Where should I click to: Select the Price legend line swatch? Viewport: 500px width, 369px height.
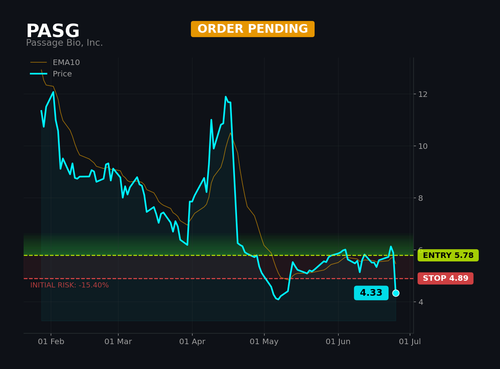[39, 74]
